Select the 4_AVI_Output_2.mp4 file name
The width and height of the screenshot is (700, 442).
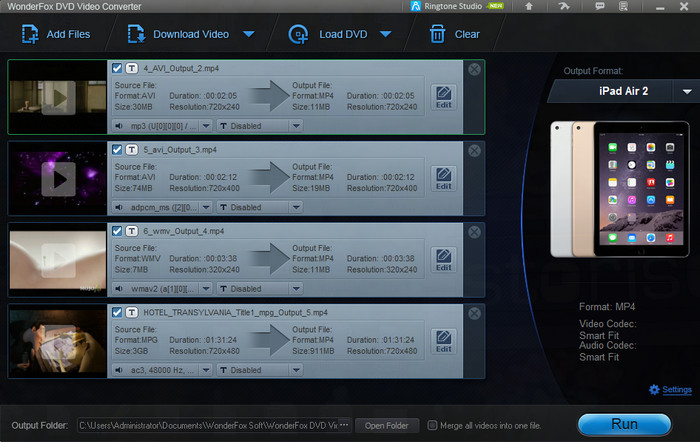[181, 68]
